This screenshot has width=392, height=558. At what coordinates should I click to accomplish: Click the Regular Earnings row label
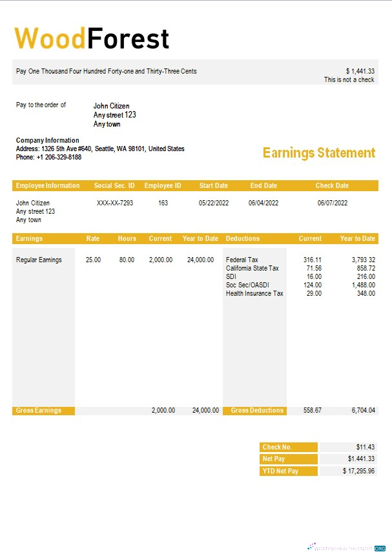pyautogui.click(x=39, y=260)
